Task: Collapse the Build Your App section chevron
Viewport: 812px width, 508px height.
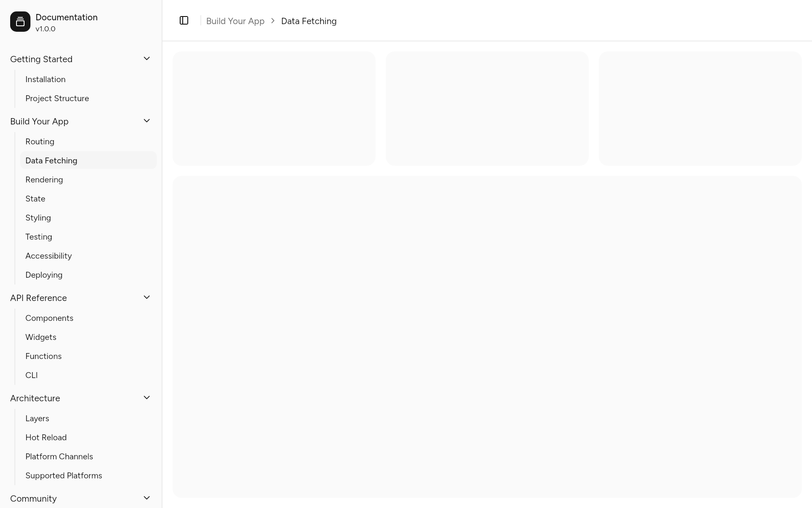Action: click(x=147, y=121)
